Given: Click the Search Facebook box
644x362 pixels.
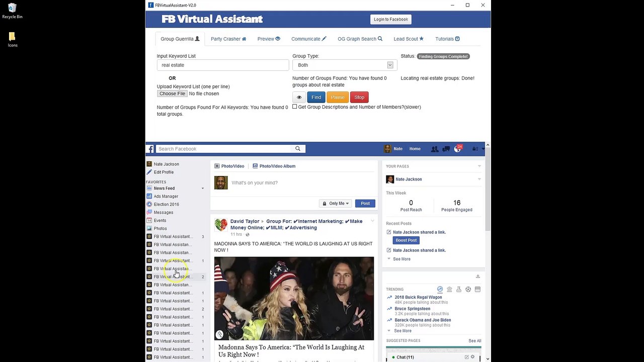Looking at the screenshot, I should click(224, 149).
